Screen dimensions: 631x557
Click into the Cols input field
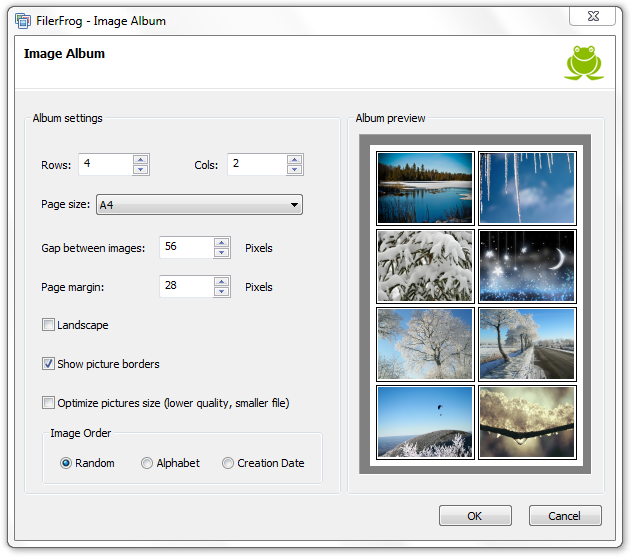tap(257, 164)
